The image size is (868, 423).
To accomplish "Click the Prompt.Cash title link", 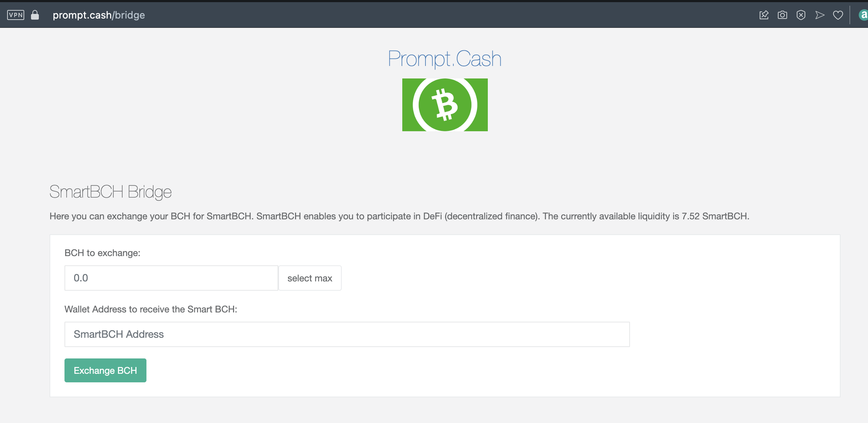I will click(445, 58).
